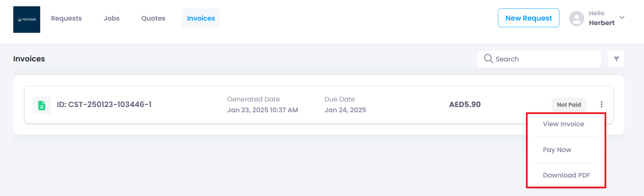Expand the Hello Herbert account chevron
This screenshot has height=196, width=644.
(622, 17)
